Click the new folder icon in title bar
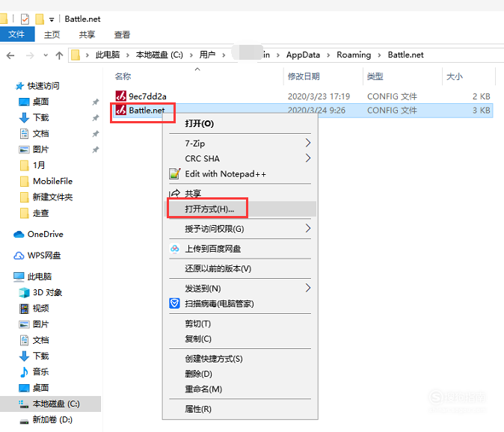504x432 pixels. click(x=40, y=19)
